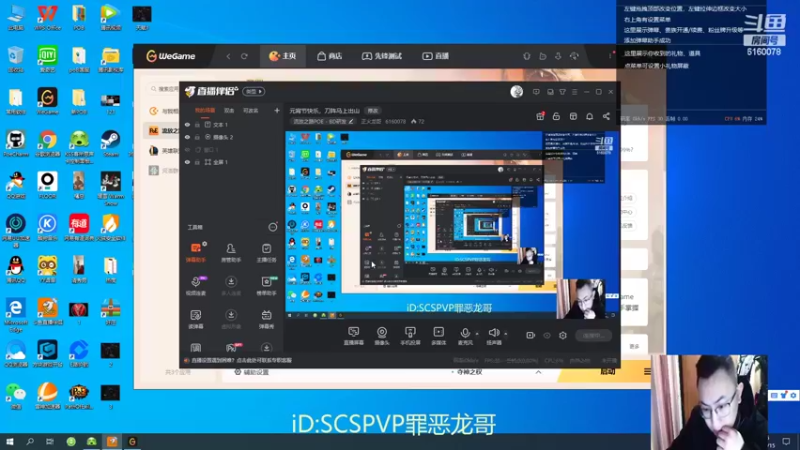Lock the Text 1 source layer
This screenshot has width=800, height=450.
point(197,124)
